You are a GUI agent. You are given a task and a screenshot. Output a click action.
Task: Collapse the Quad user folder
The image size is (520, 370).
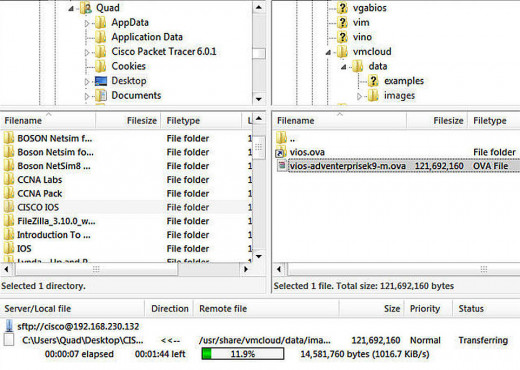71,9
